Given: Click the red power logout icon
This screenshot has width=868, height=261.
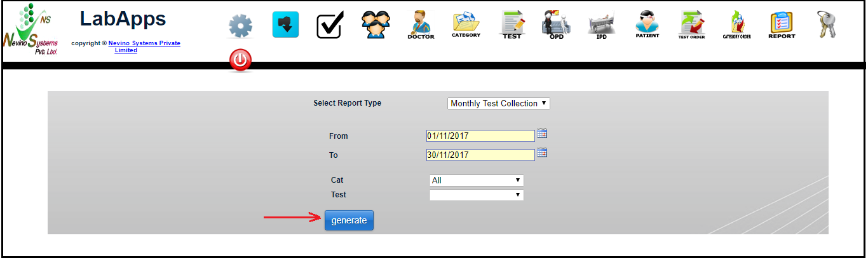Looking at the screenshot, I should (x=240, y=60).
